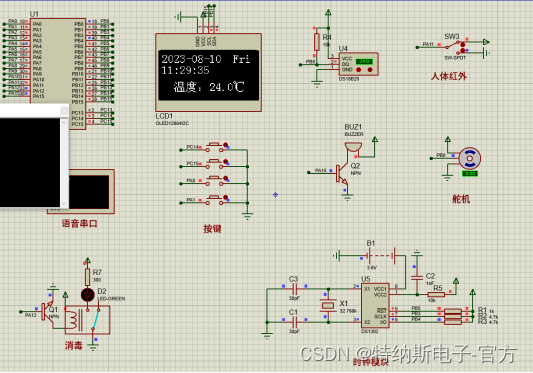Select resistor R5 near DS1302
533x373 pixels.
coord(436,294)
